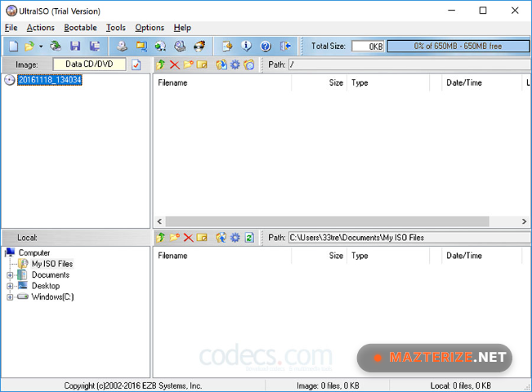Click the Rename icon in local pane toolbar

tap(202, 238)
